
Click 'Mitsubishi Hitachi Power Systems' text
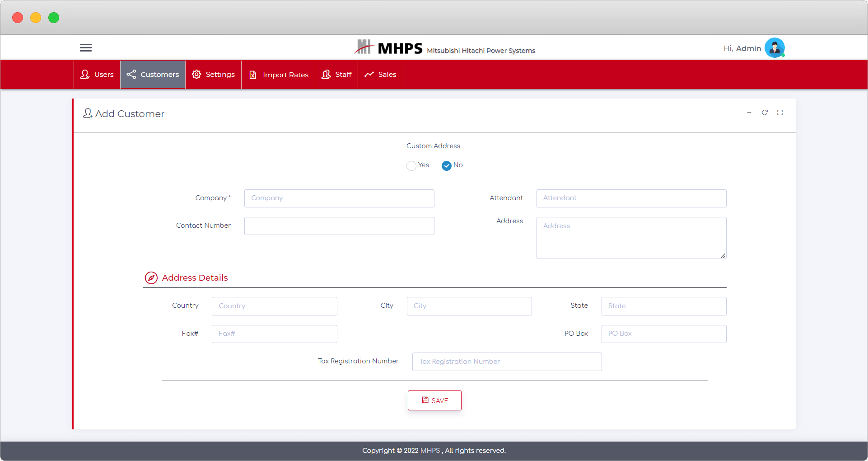click(481, 51)
